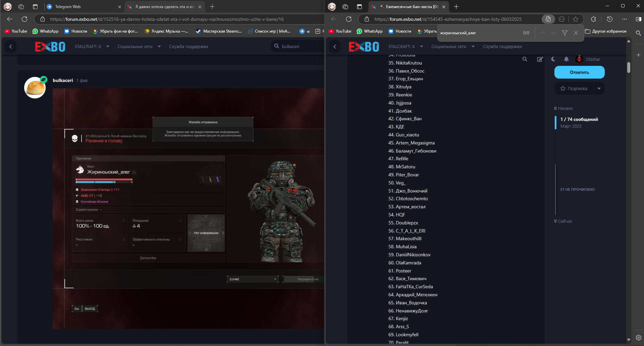Close the Telegram Web tab

(119, 7)
